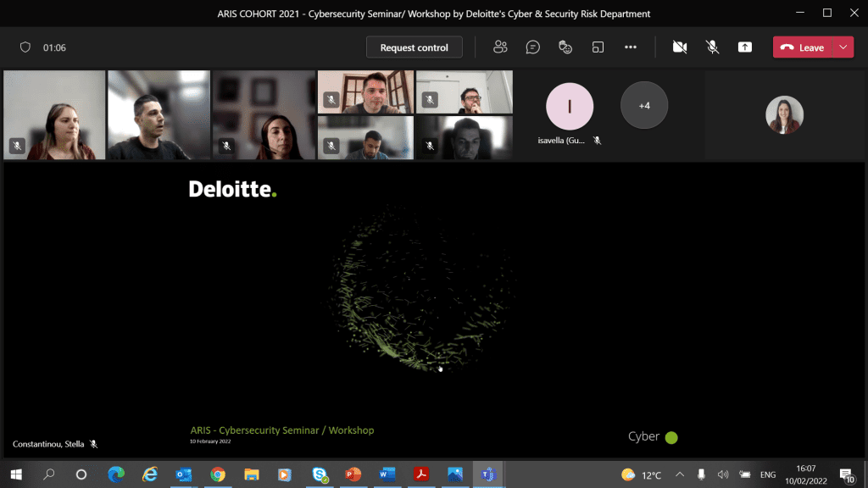Open the reactions icon

coord(565,47)
